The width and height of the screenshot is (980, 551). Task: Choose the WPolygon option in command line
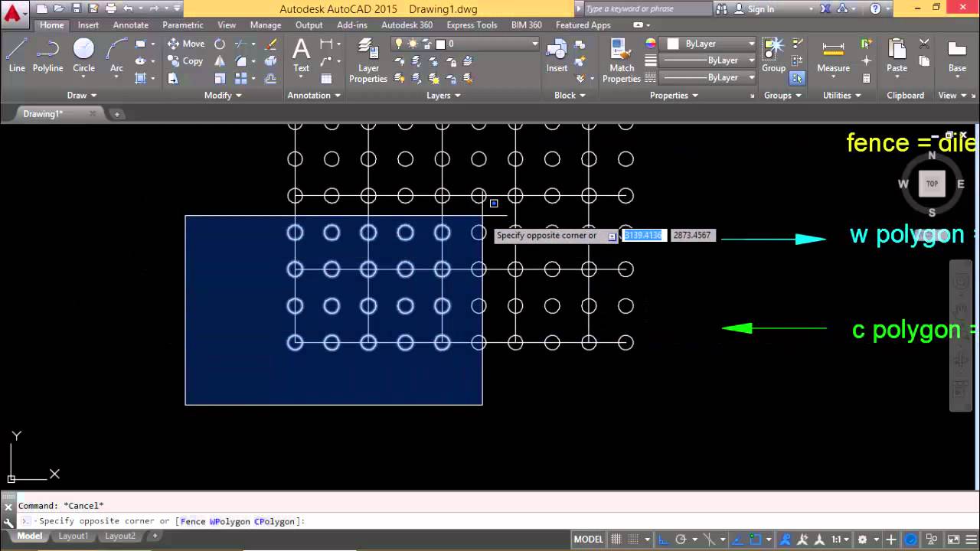(230, 521)
